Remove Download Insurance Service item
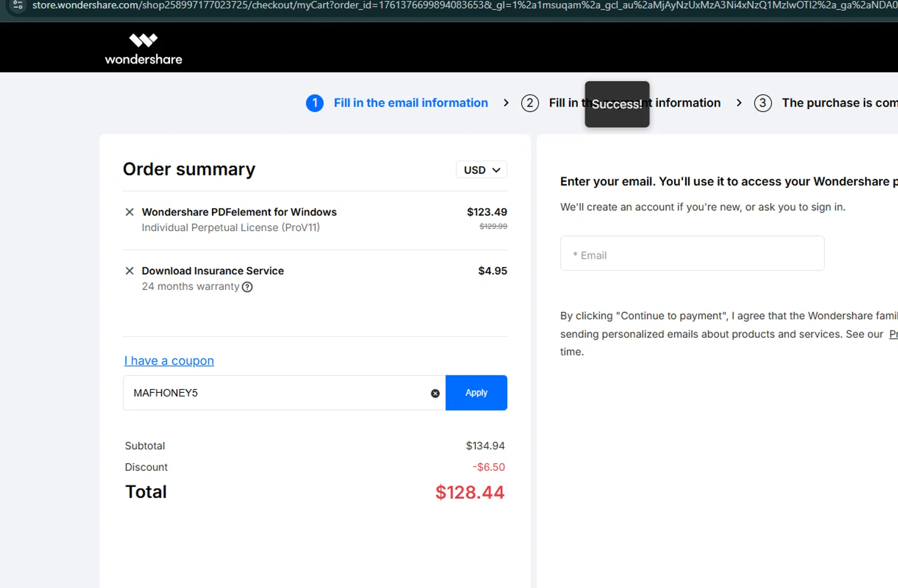This screenshot has height=588, width=898. [129, 271]
